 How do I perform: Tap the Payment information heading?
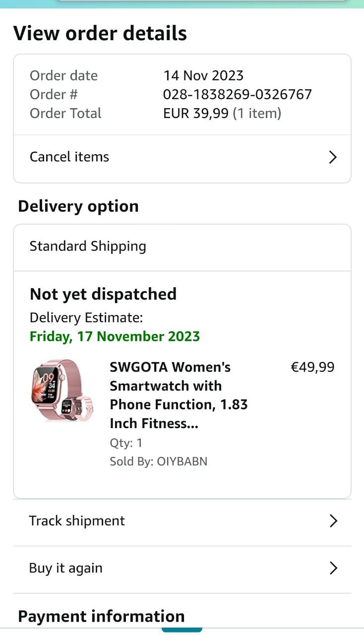point(101,616)
